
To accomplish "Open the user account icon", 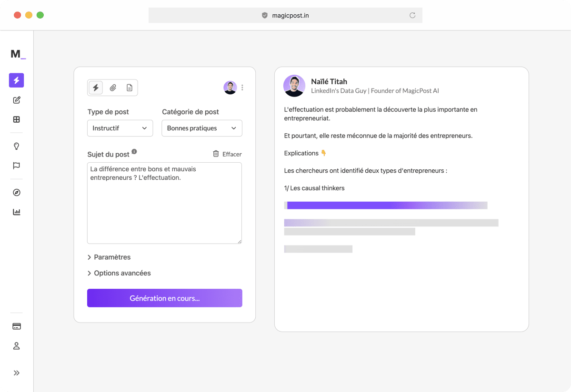I will [17, 346].
